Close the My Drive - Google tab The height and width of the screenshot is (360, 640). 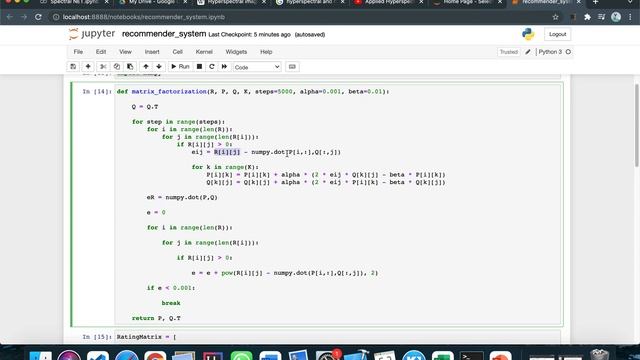point(185,2)
